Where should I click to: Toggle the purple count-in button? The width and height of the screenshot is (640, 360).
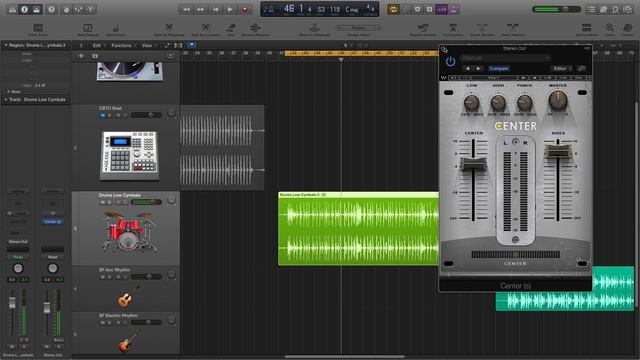click(x=442, y=9)
